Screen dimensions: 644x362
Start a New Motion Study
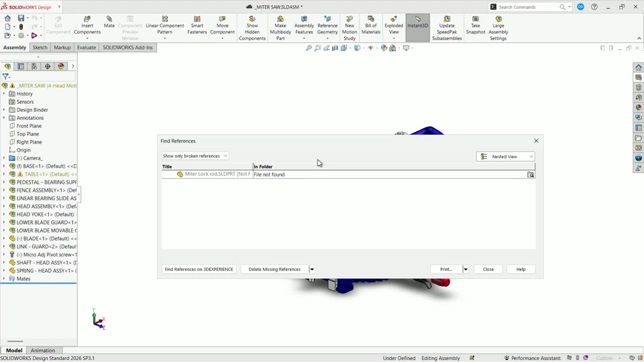click(x=350, y=28)
